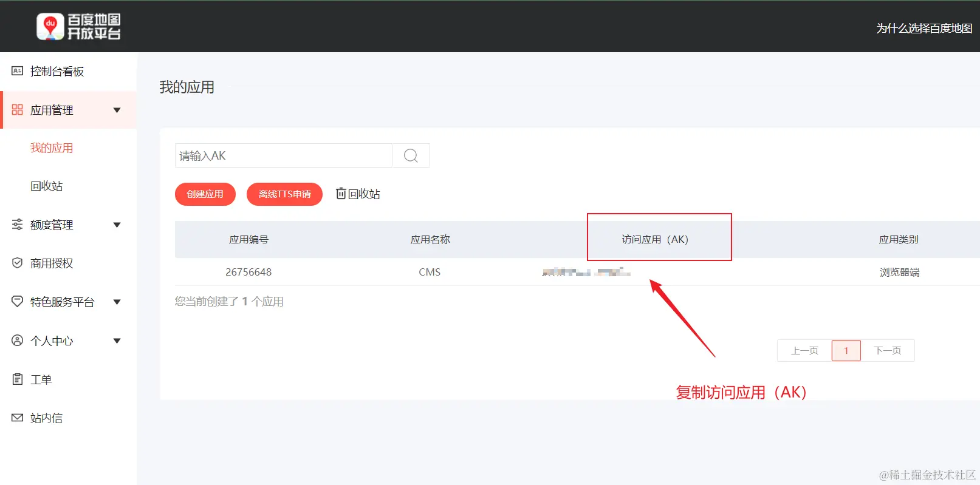The height and width of the screenshot is (485, 980).
Task: Click the Baidu Map Open Platform logo
Action: pyautogui.click(x=78, y=27)
